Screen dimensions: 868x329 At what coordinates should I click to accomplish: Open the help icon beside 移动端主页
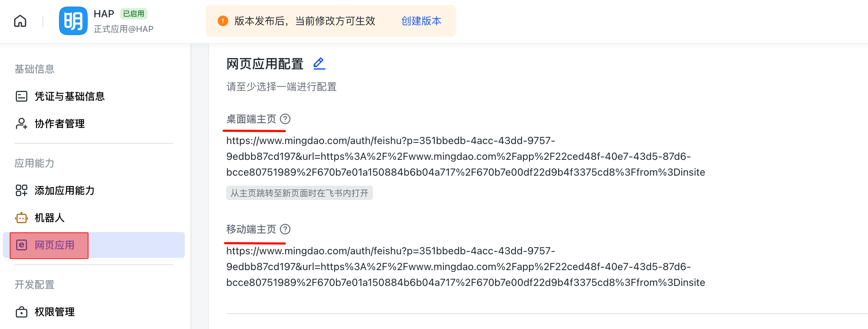[x=285, y=229]
